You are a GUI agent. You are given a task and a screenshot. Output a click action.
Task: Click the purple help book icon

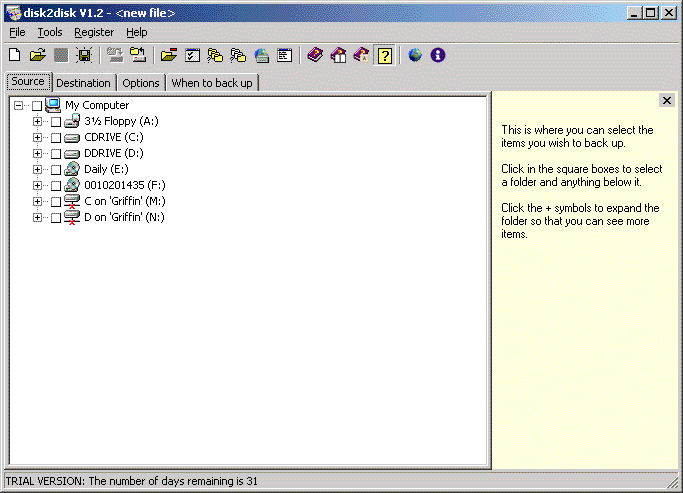315,55
